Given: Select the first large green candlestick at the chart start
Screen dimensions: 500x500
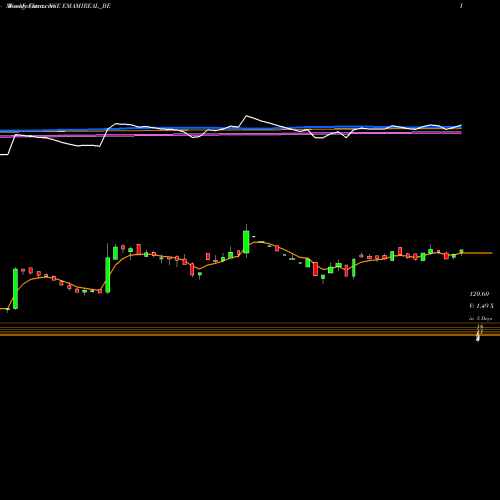Looking at the screenshot, I should click(x=15, y=289).
